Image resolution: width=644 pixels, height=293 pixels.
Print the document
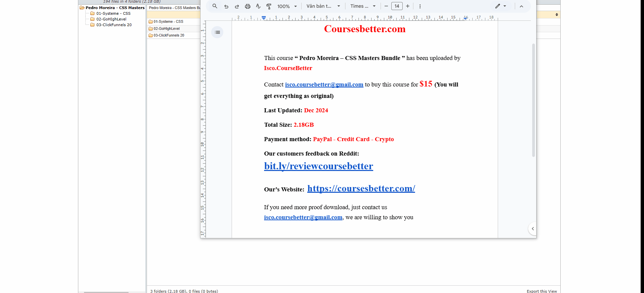click(x=248, y=6)
